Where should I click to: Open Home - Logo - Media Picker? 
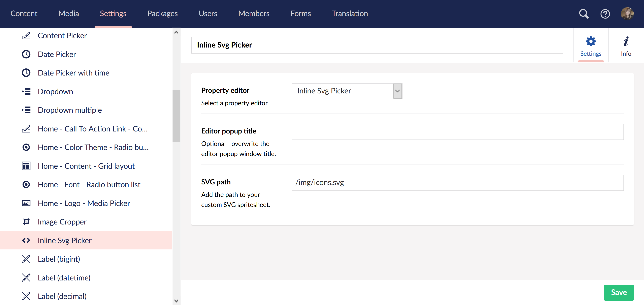[84, 203]
